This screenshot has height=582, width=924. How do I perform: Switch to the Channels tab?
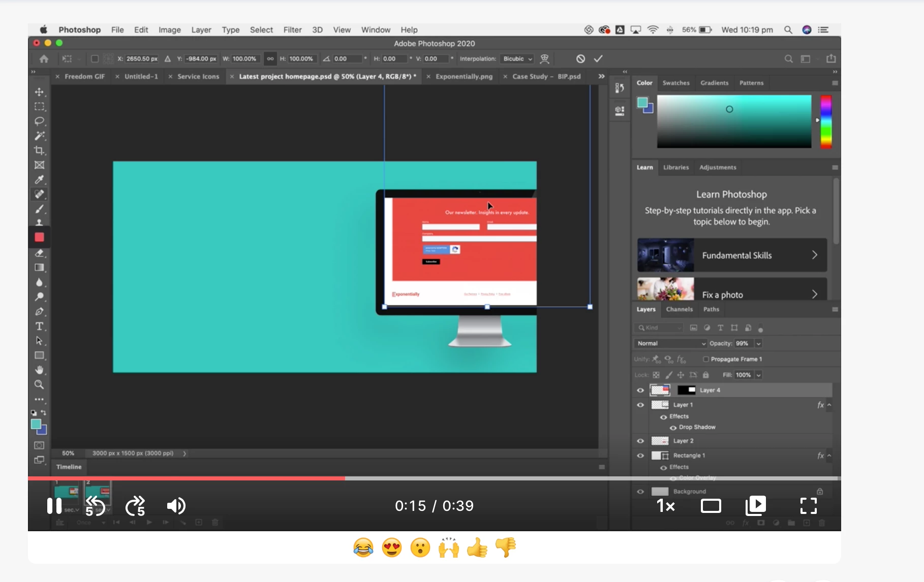tap(680, 309)
